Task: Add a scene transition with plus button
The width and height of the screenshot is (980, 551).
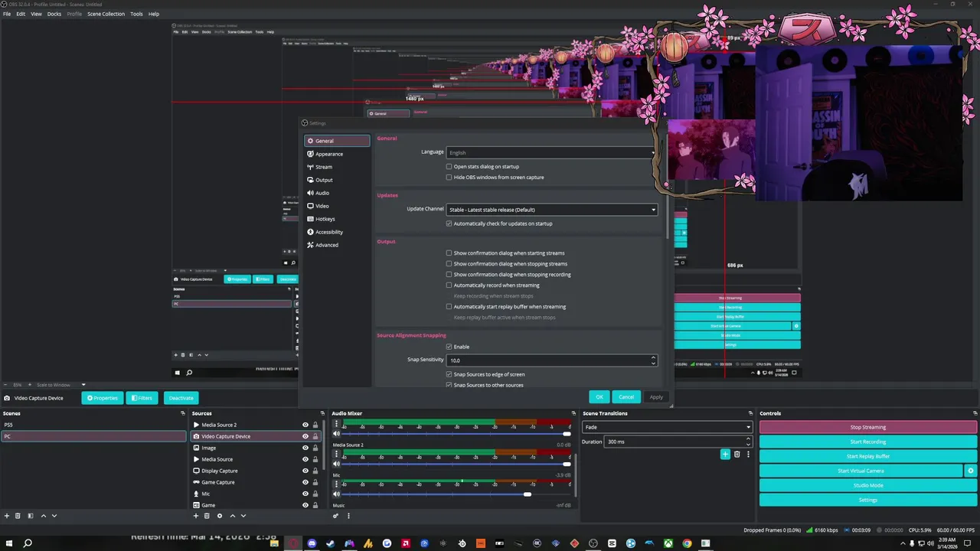Action: (x=725, y=455)
